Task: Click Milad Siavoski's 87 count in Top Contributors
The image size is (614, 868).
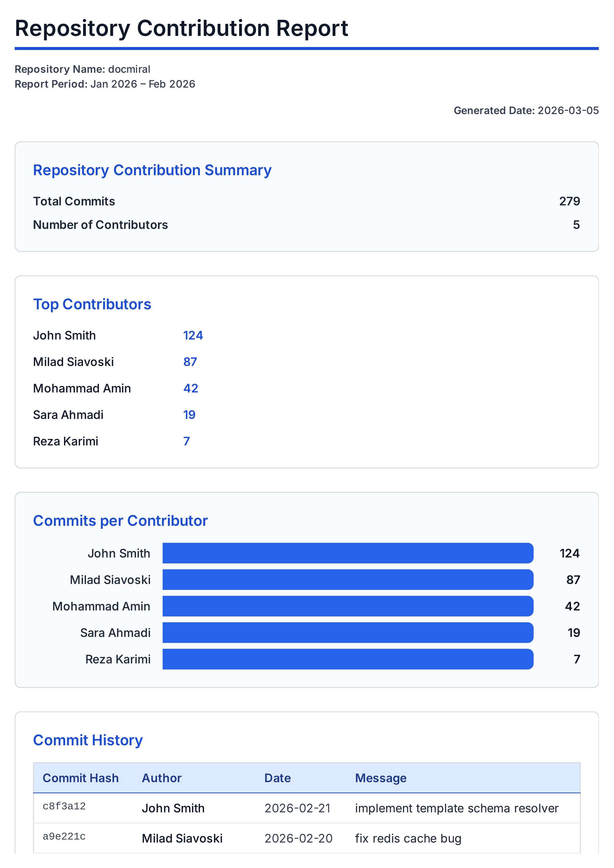Action: pyautogui.click(x=190, y=362)
